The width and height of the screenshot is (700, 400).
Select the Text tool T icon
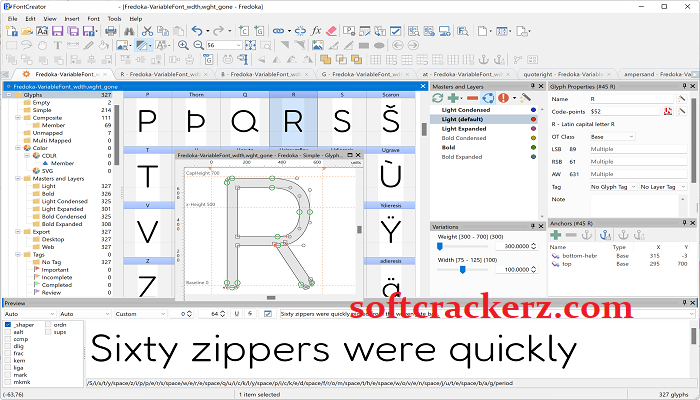[x=58, y=45]
